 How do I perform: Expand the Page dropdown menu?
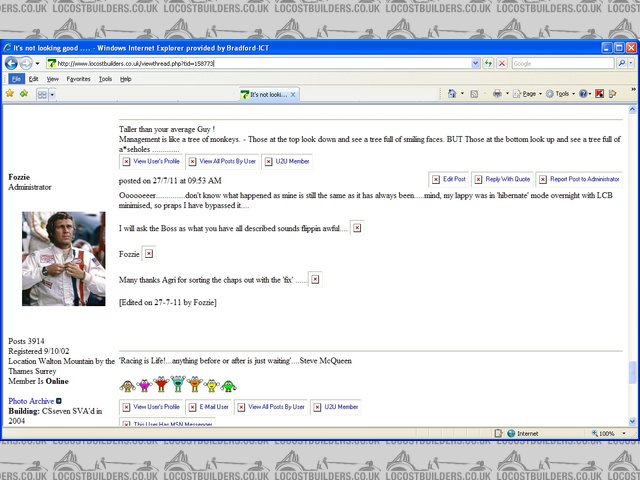coord(531,94)
